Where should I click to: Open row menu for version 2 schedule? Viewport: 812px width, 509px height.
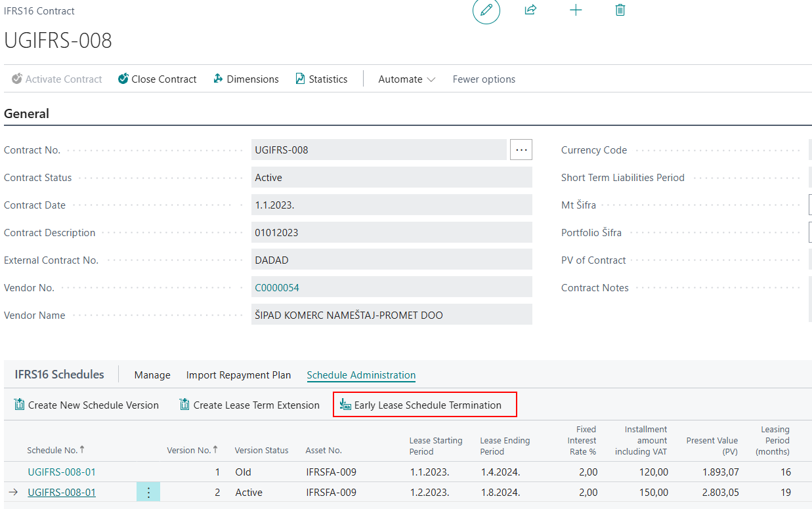[x=148, y=493]
